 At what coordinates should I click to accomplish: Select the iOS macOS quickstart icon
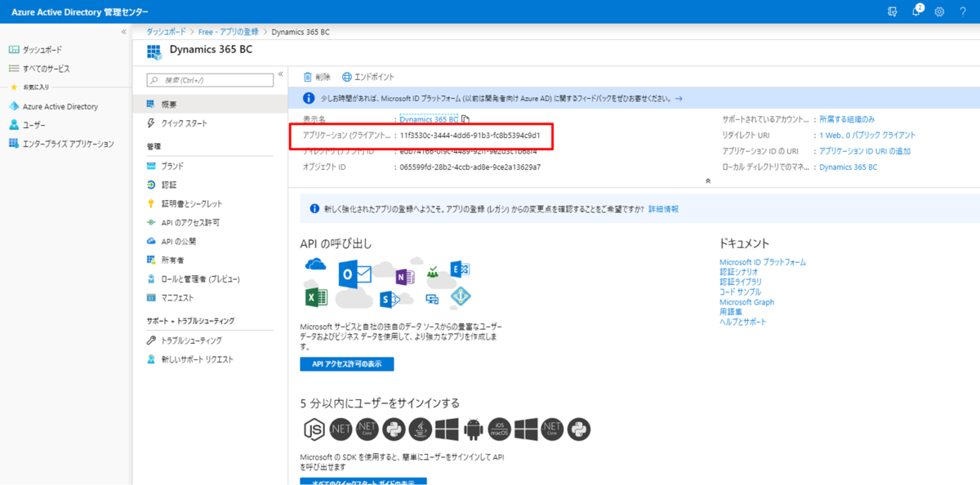(x=499, y=429)
